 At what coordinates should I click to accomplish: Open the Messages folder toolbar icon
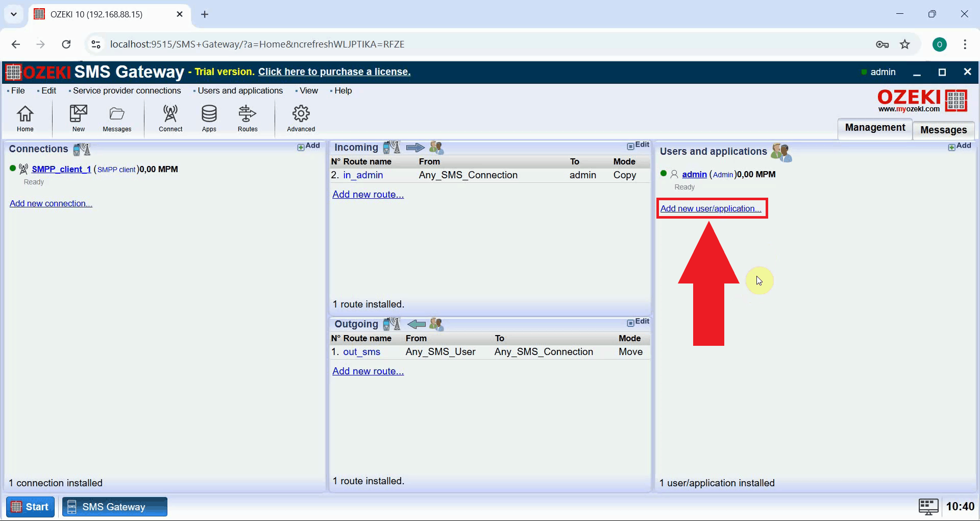(117, 118)
